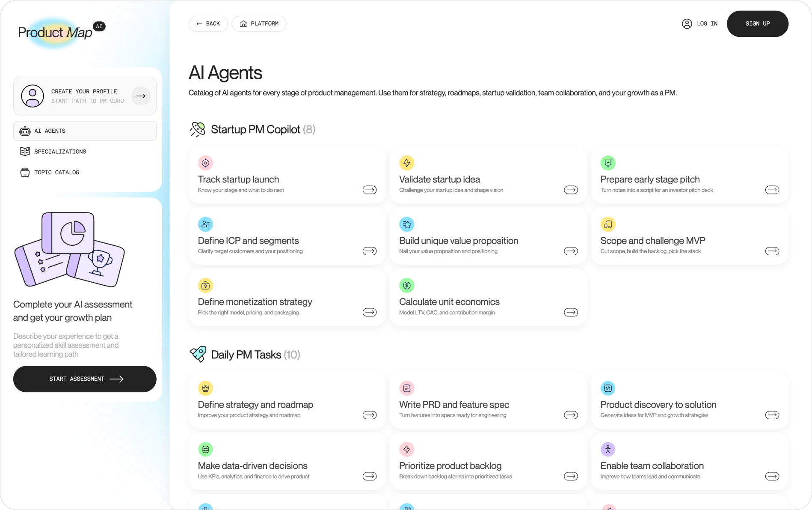
Task: Open Write PRD and feature spec via its arrow
Action: pyautogui.click(x=571, y=415)
